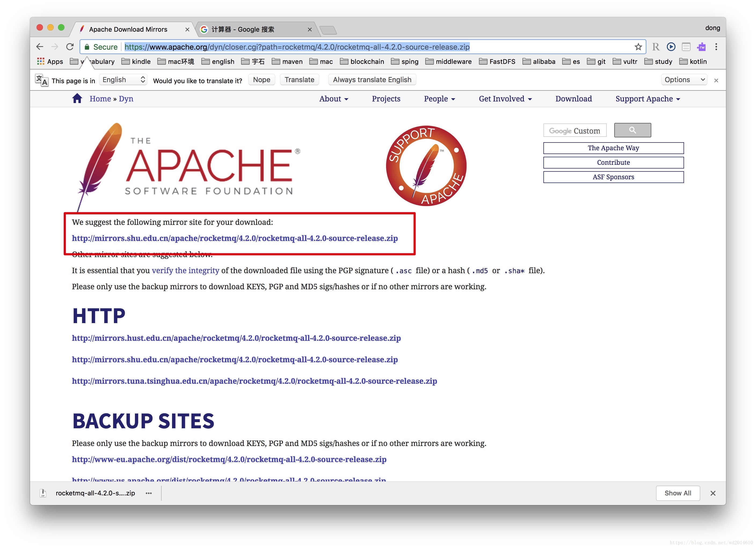Viewport: 756px width, 548px height.
Task: Click the address bar URL
Action: pos(297,47)
